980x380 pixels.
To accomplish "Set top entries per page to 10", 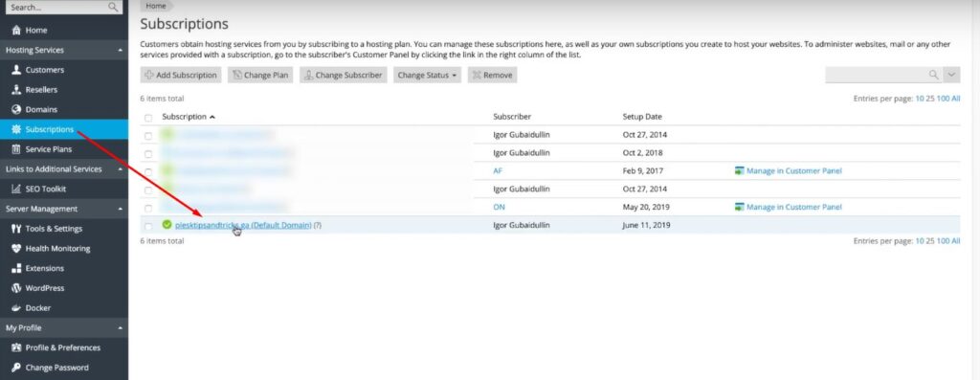I will [919, 99].
